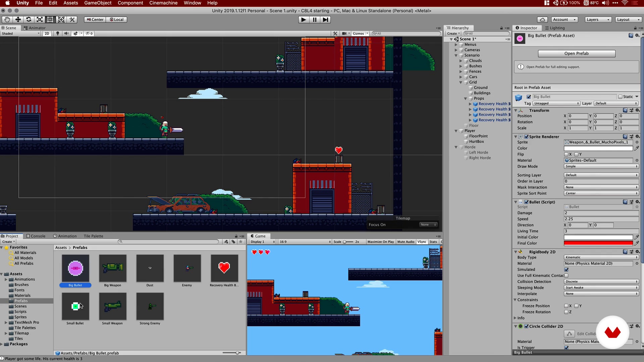Toggle the Static checkbox

(x=621, y=97)
